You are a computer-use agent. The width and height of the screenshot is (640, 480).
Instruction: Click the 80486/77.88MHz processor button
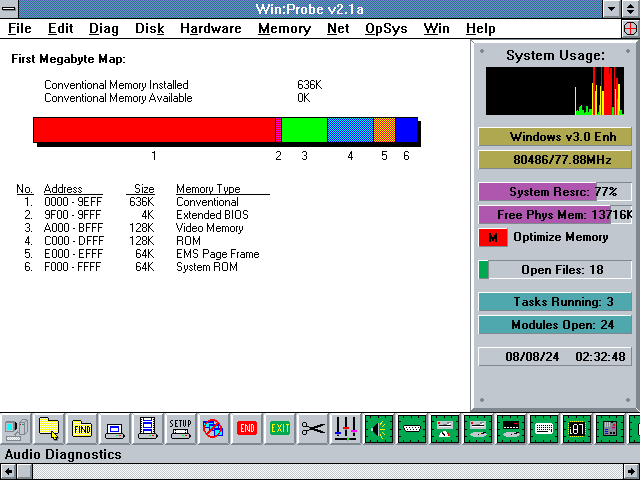click(x=555, y=160)
